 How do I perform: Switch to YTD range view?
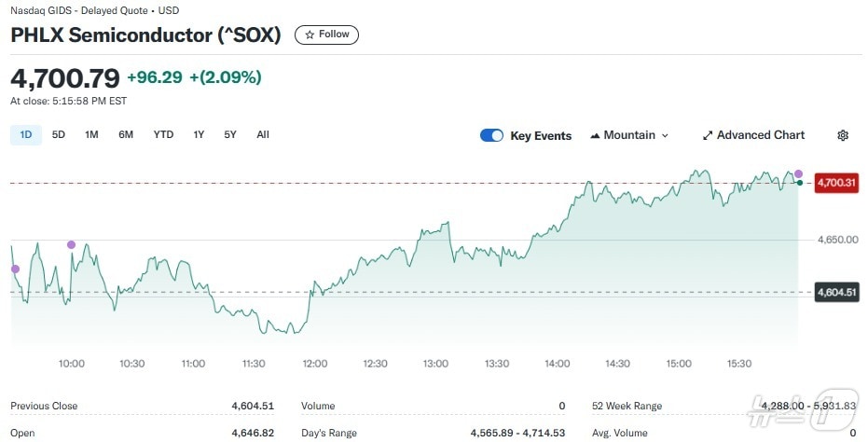(x=163, y=134)
